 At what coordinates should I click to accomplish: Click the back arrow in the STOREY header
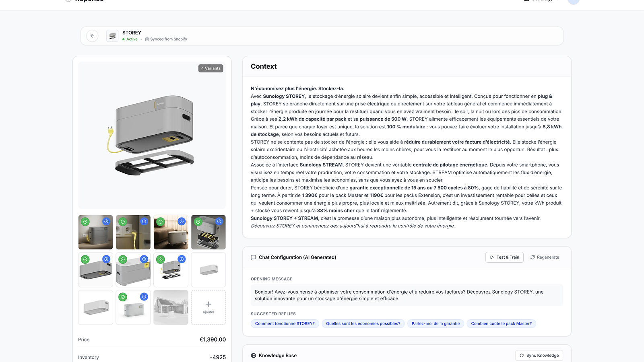(x=92, y=36)
